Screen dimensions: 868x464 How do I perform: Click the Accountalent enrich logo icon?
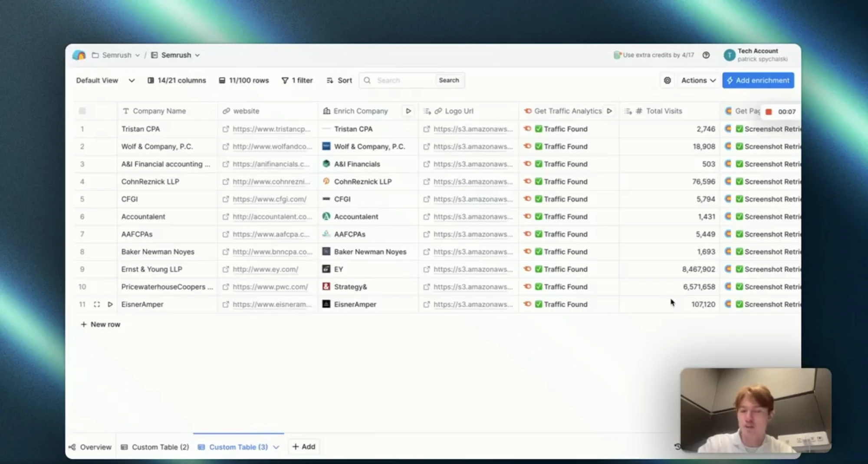326,216
